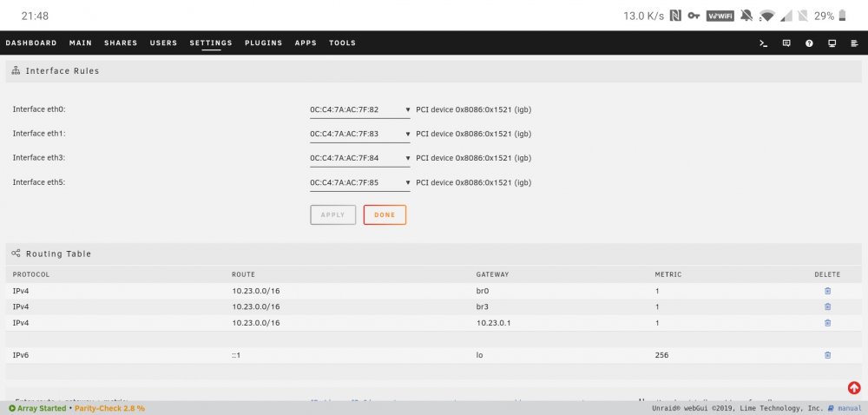The height and width of the screenshot is (415, 868).
Task: Delete the 10.23.0.1 gateway route
Action: tap(827, 323)
